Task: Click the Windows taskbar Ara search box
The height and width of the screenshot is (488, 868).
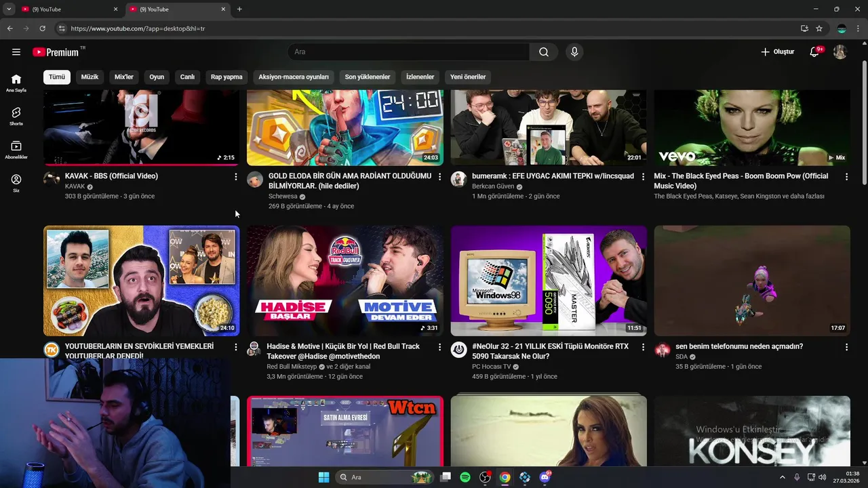Action: click(x=384, y=477)
